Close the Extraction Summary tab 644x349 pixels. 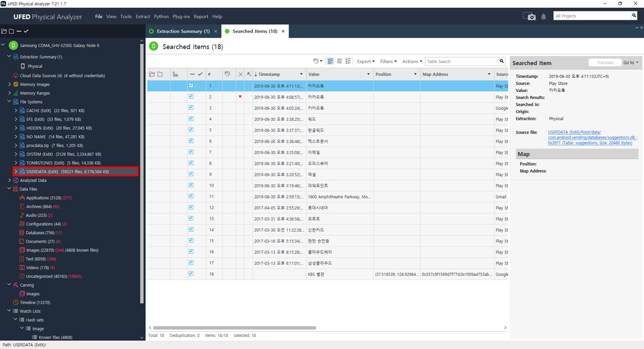pyautogui.click(x=216, y=31)
